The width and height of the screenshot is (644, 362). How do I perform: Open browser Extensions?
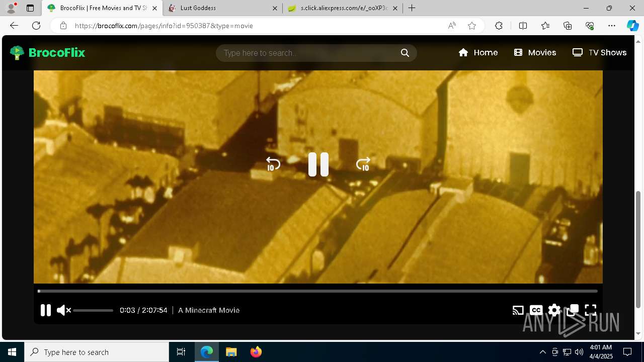[499, 26]
